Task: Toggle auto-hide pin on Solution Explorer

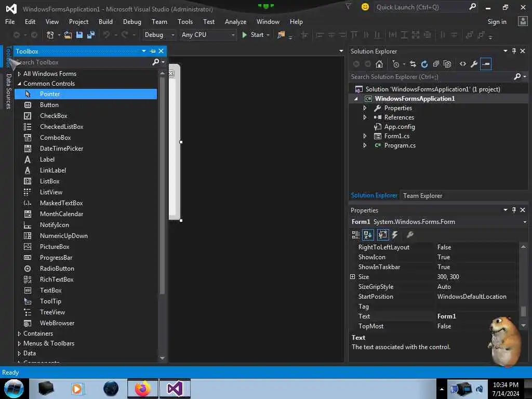Action: [x=514, y=51]
